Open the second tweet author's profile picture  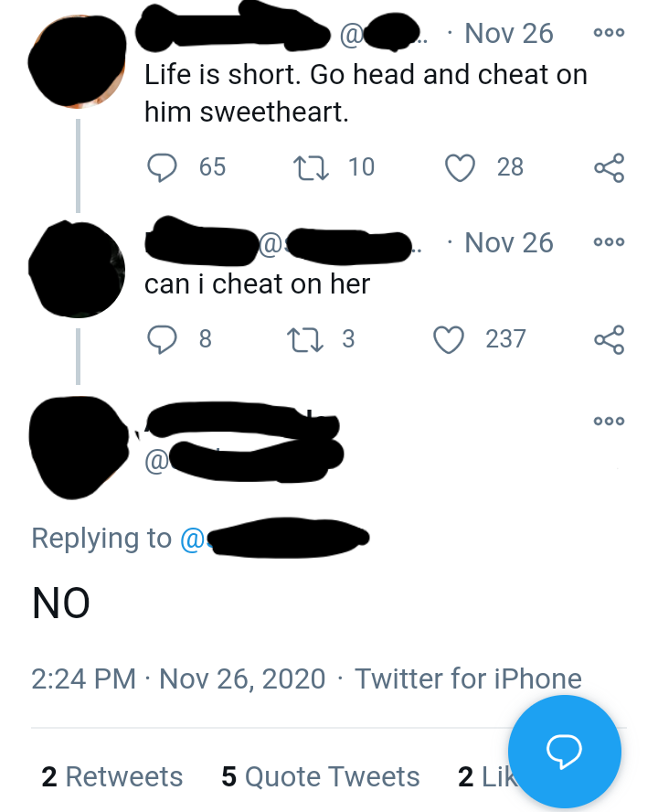tap(77, 270)
